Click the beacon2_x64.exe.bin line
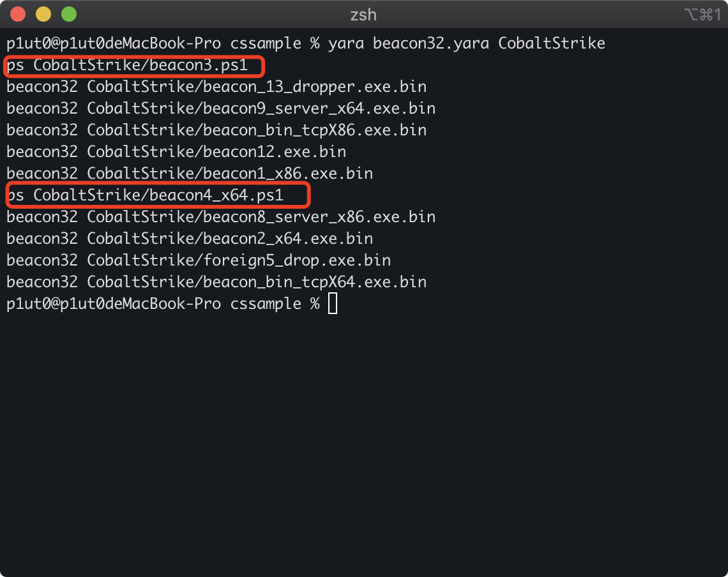The image size is (728, 577). pos(190,239)
